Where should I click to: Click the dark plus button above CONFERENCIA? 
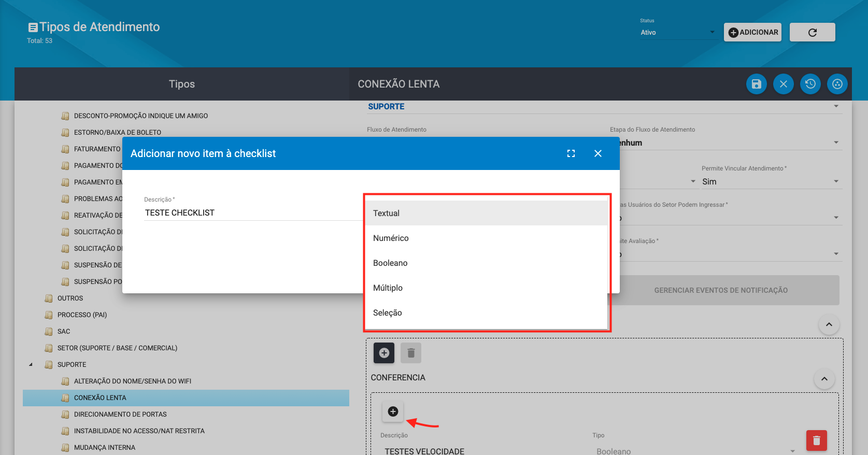click(x=384, y=353)
